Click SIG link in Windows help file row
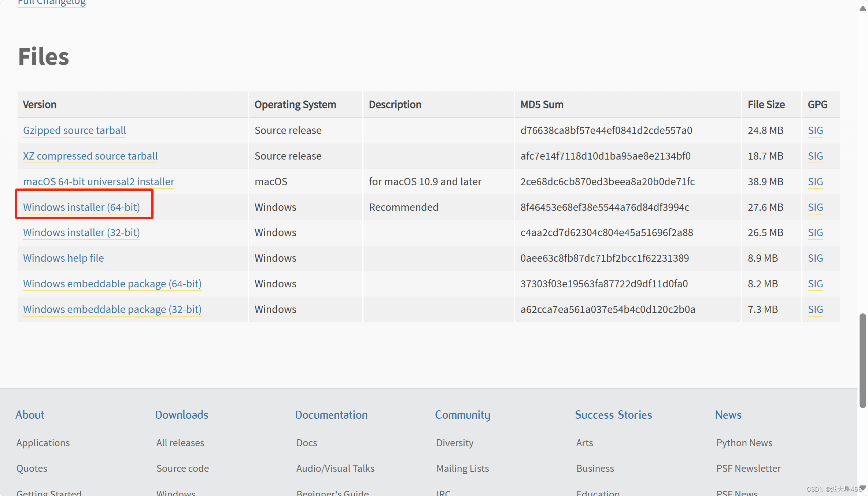The height and width of the screenshot is (496, 868). [815, 258]
